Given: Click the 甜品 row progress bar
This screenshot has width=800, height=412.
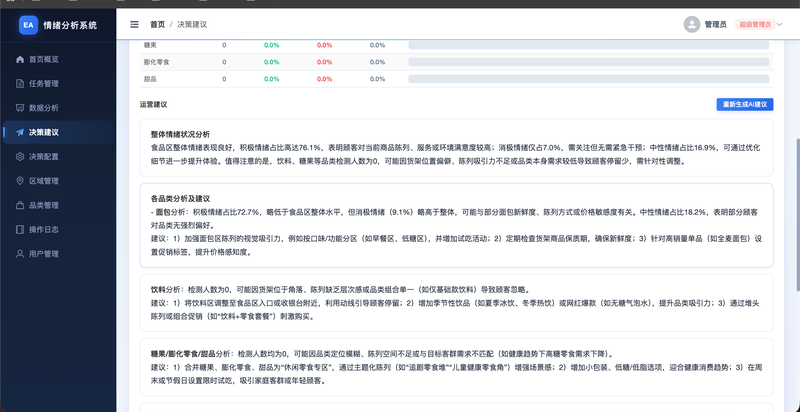Looking at the screenshot, I should point(588,79).
